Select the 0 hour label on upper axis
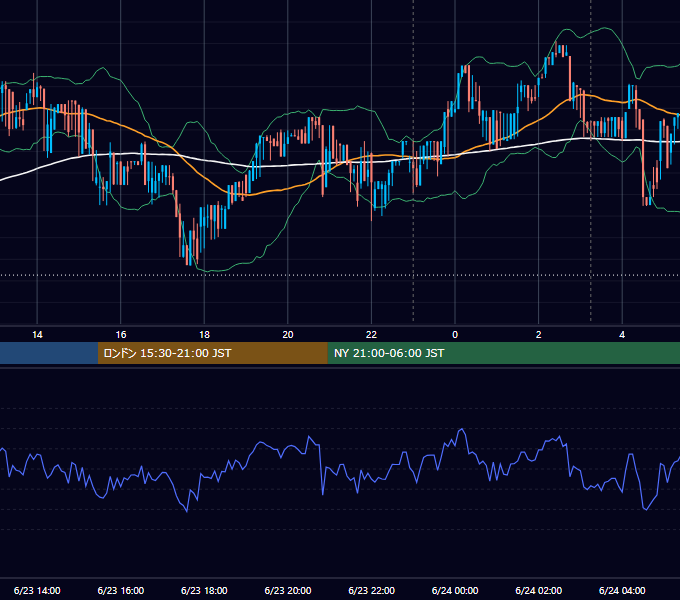680x600 pixels. [x=455, y=335]
